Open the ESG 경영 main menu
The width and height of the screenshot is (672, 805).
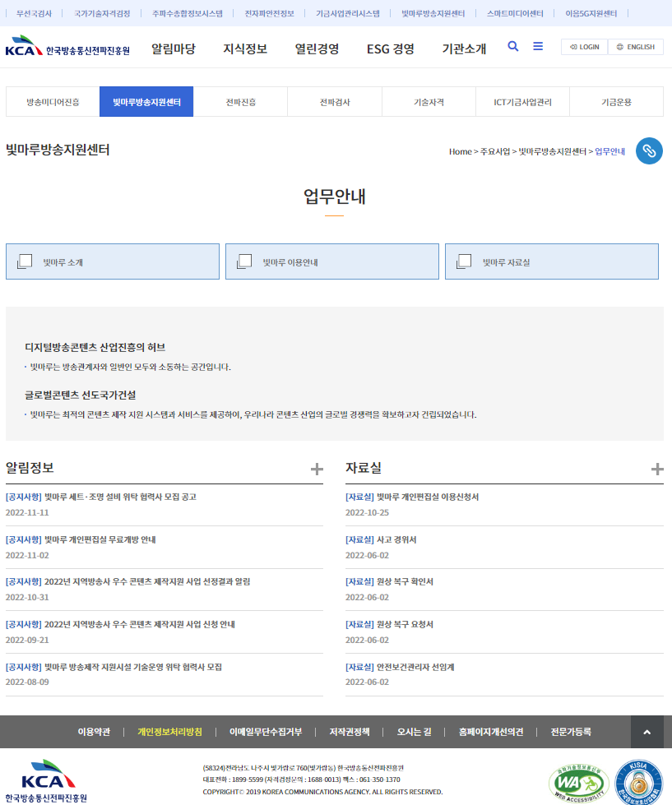coord(391,49)
